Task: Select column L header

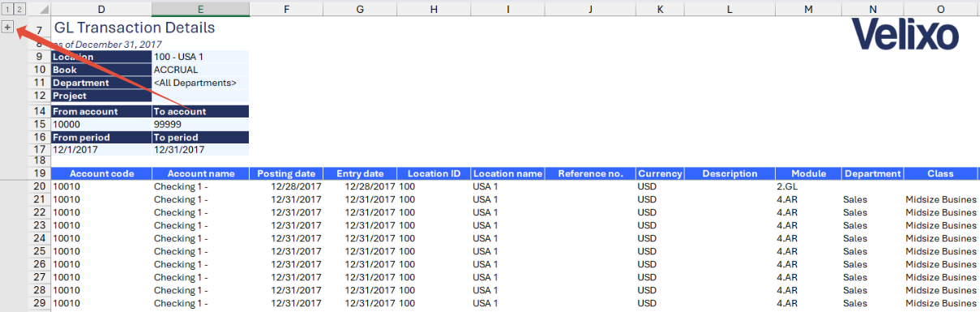Action: [x=730, y=8]
